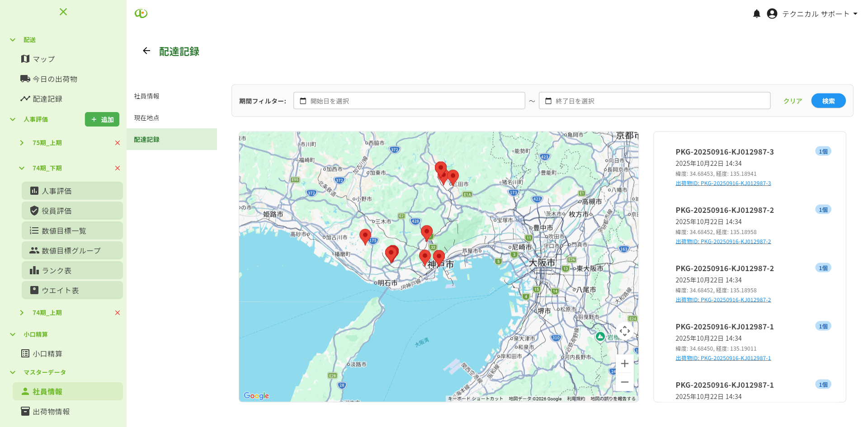Open the notifications bell
The width and height of the screenshot is (868, 427).
[756, 14]
